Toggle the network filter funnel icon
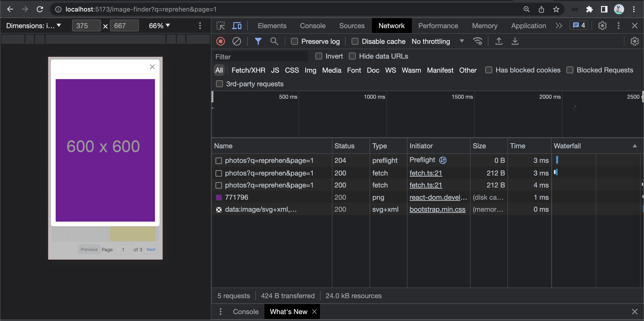644x321 pixels. 258,41
